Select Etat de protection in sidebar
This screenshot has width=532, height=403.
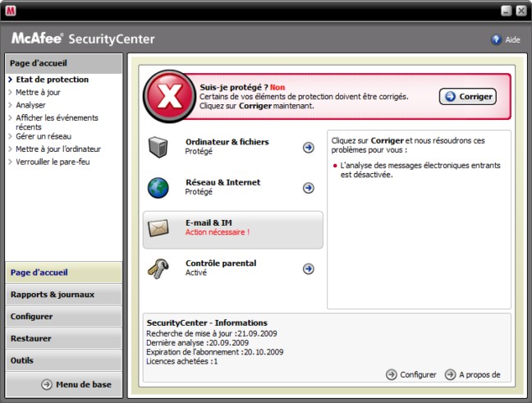[53, 80]
